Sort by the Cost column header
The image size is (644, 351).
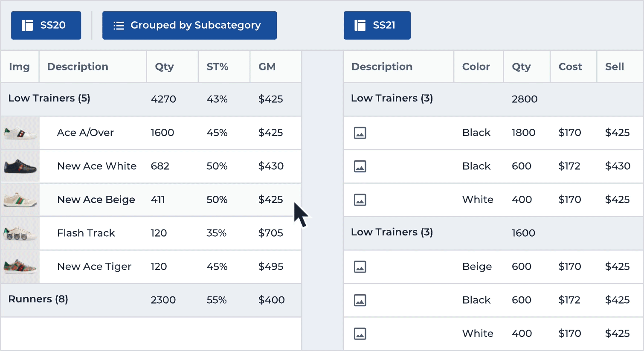570,67
